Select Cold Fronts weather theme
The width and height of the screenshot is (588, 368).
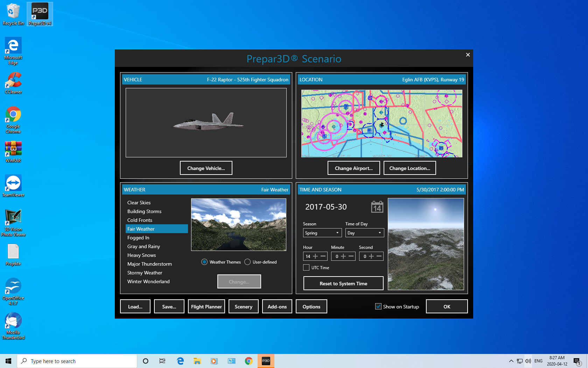tap(157, 220)
